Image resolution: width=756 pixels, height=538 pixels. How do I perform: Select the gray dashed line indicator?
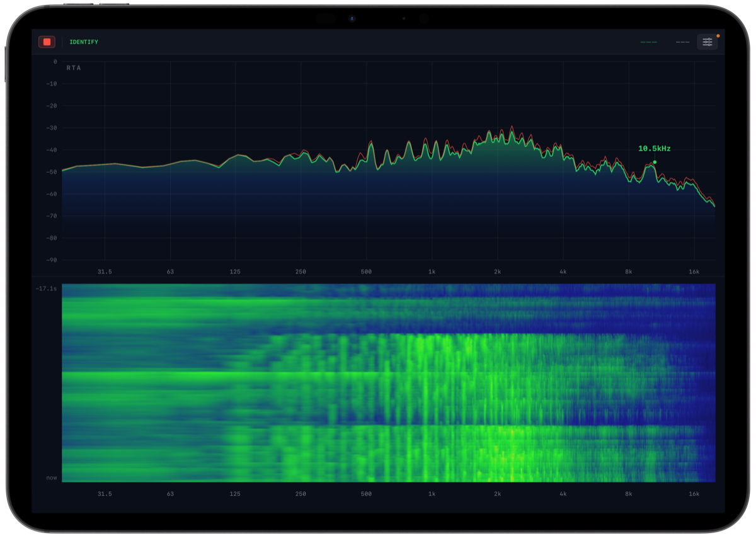(x=682, y=42)
